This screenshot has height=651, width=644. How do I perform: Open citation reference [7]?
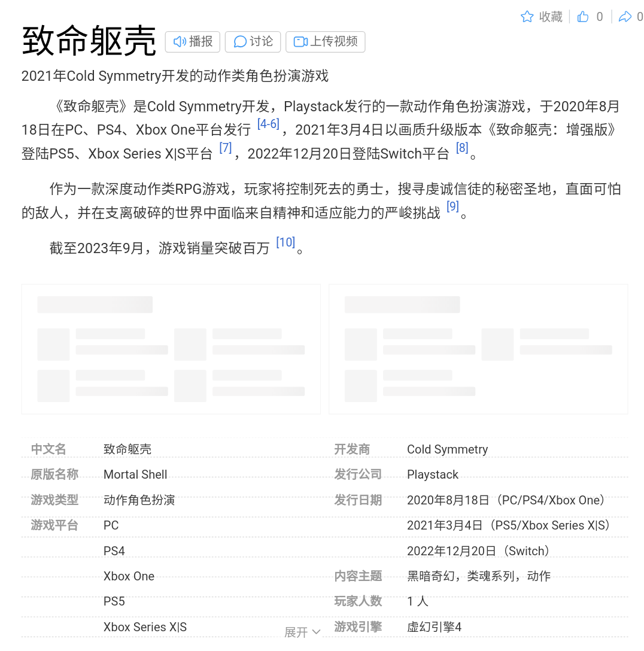[226, 147]
